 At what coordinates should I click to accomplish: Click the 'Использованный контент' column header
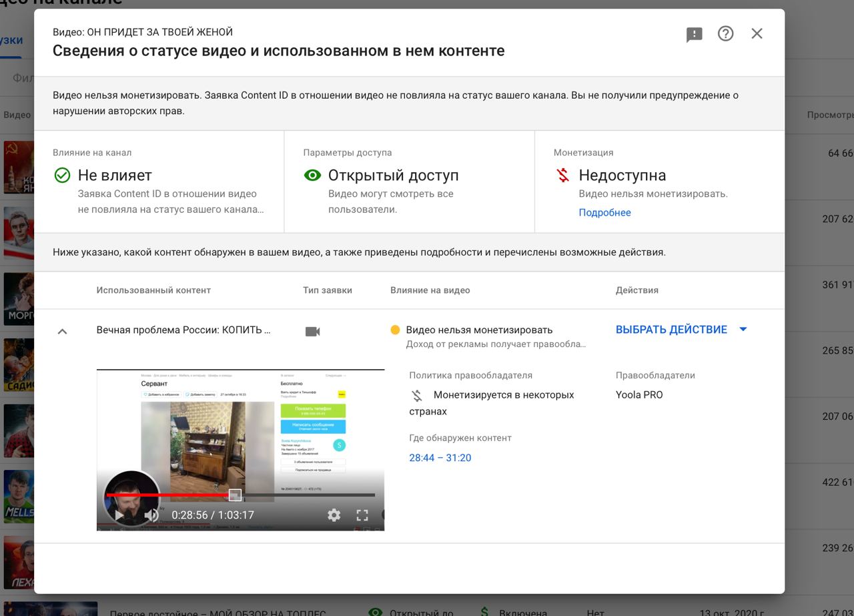click(x=153, y=290)
